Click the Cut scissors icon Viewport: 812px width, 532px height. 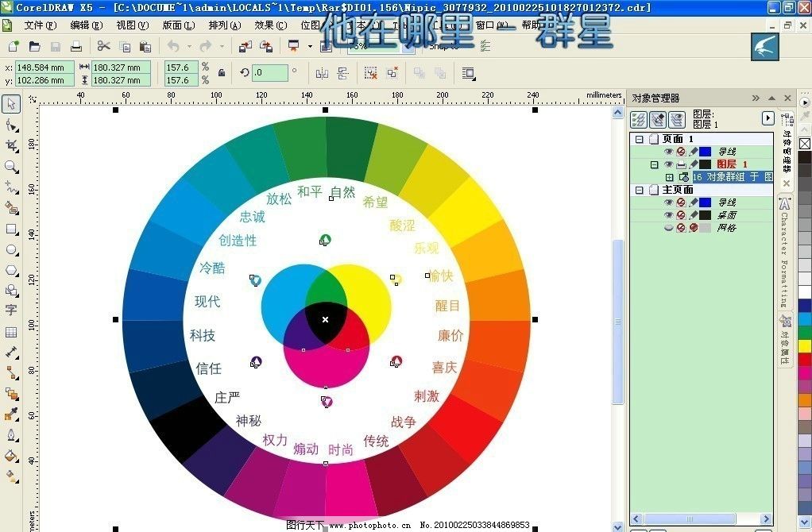(103, 47)
